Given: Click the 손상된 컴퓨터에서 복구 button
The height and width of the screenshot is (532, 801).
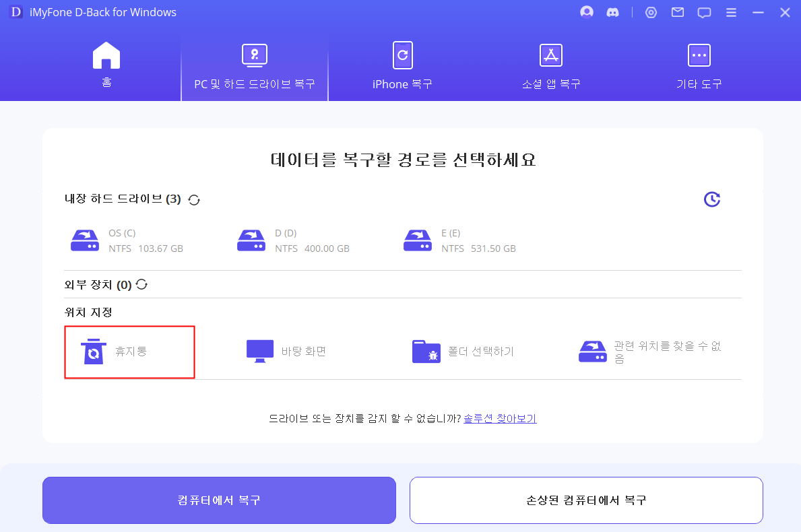Looking at the screenshot, I should 586,500.
